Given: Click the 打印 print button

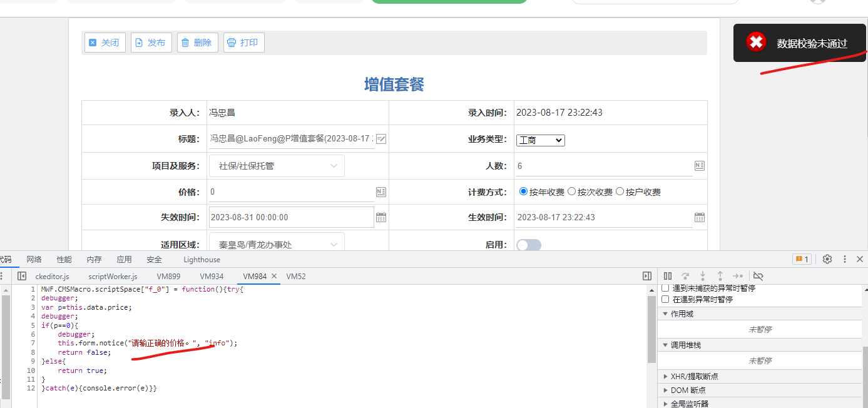Looking at the screenshot, I should pyautogui.click(x=243, y=43).
